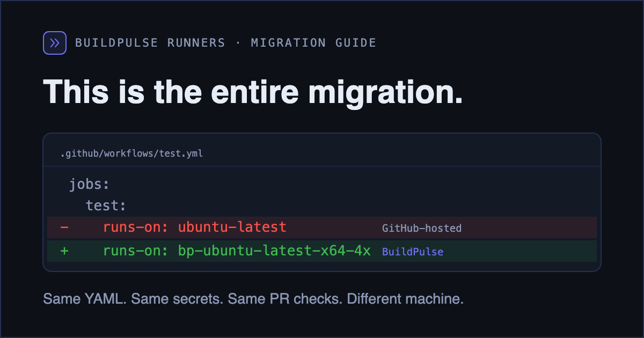Click the 'ubuntu-latest' value in red line
This screenshot has height=338, width=644.
[x=232, y=227]
